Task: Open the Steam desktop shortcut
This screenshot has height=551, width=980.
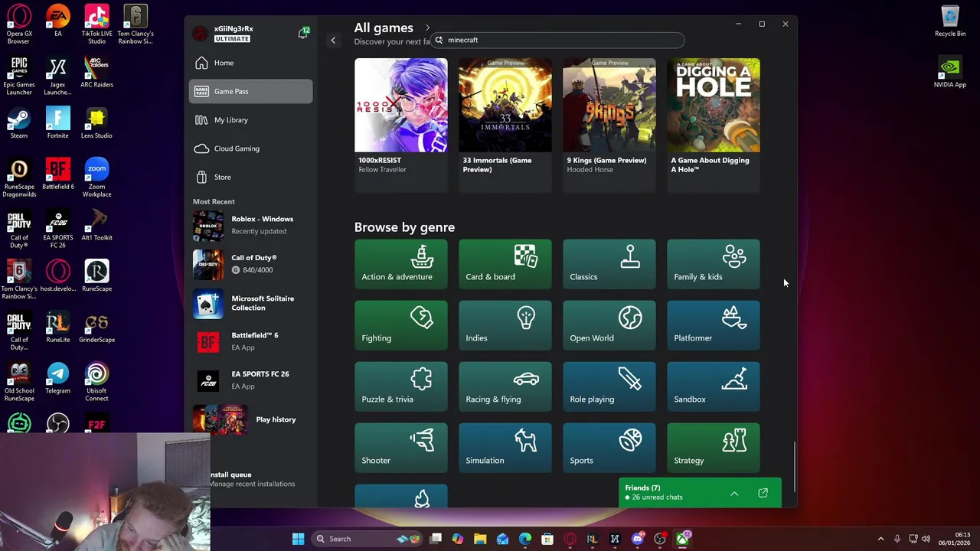Action: click(x=19, y=123)
